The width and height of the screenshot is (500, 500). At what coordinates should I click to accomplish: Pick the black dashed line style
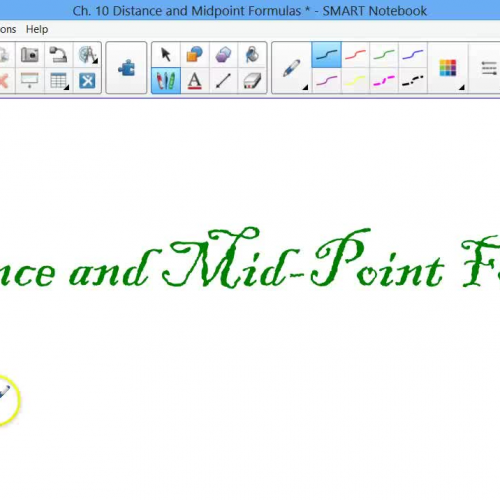[413, 81]
